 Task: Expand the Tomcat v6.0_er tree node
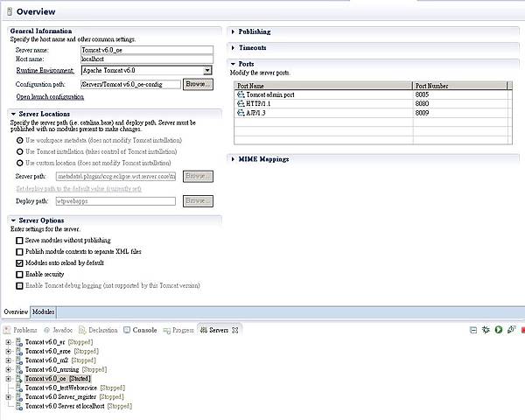point(9,342)
